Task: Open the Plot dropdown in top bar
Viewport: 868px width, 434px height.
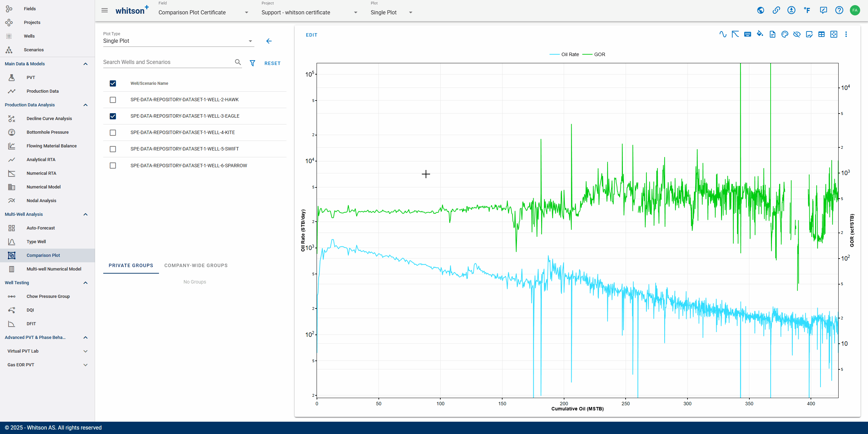Action: [391, 12]
